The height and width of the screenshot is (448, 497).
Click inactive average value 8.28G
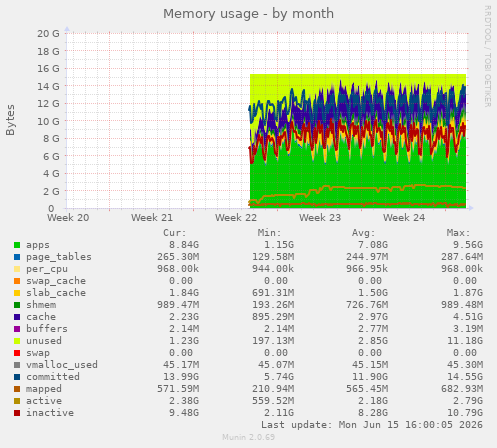tap(373, 413)
